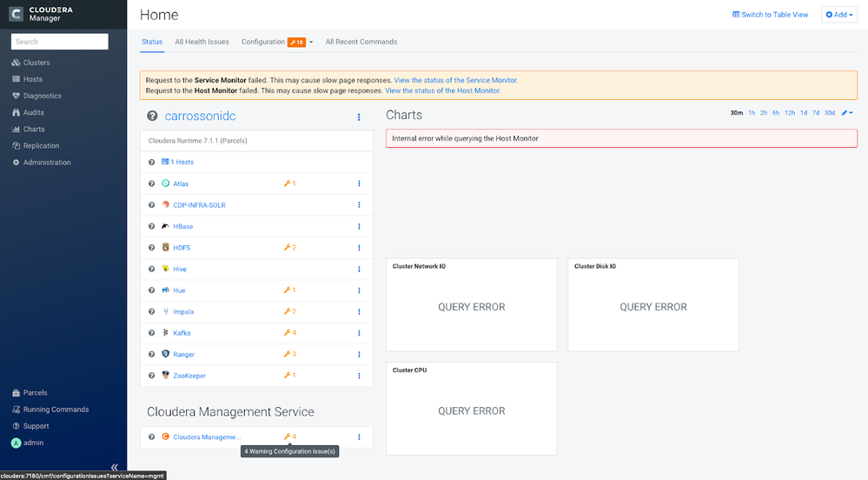
Task: Click the Search input field
Action: tap(60, 42)
